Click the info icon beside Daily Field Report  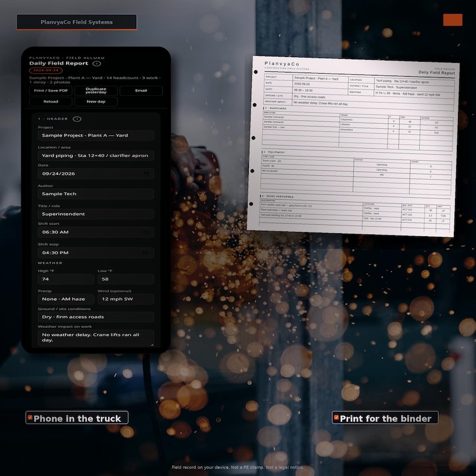(x=97, y=64)
